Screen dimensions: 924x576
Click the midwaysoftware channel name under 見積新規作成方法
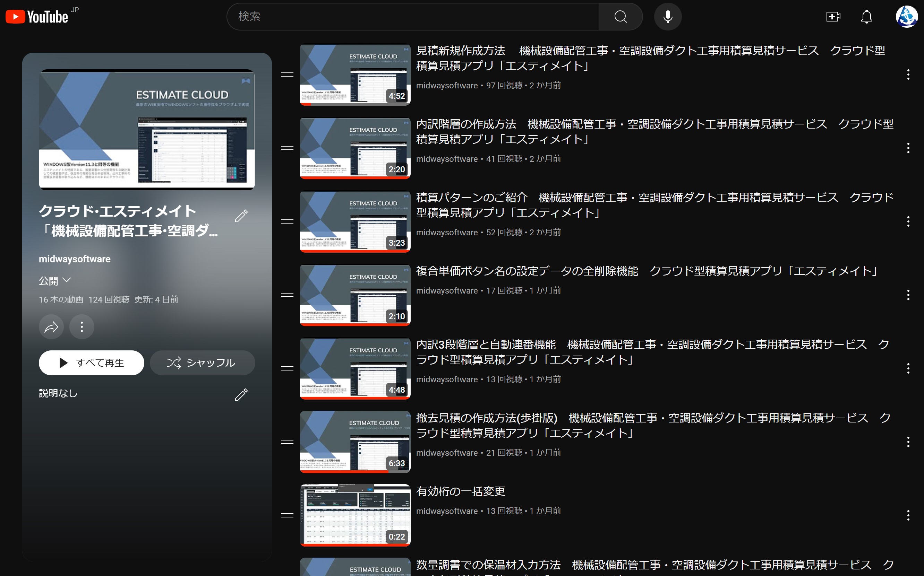(447, 85)
